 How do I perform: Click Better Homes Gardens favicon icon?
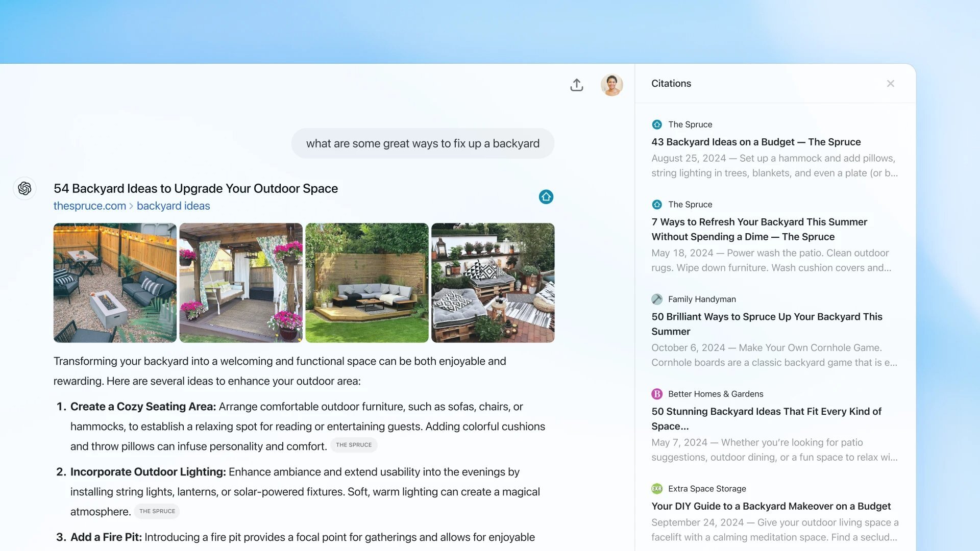point(657,393)
